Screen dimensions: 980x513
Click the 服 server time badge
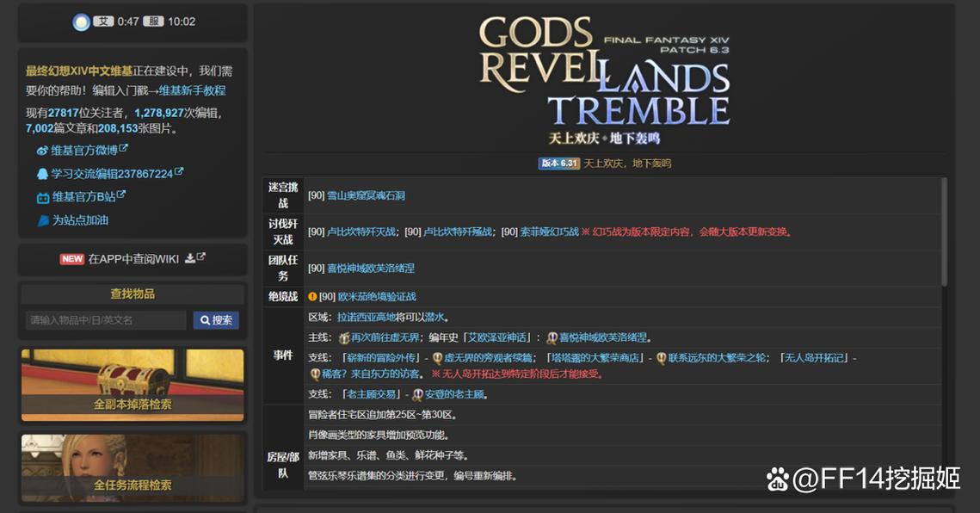tap(153, 22)
